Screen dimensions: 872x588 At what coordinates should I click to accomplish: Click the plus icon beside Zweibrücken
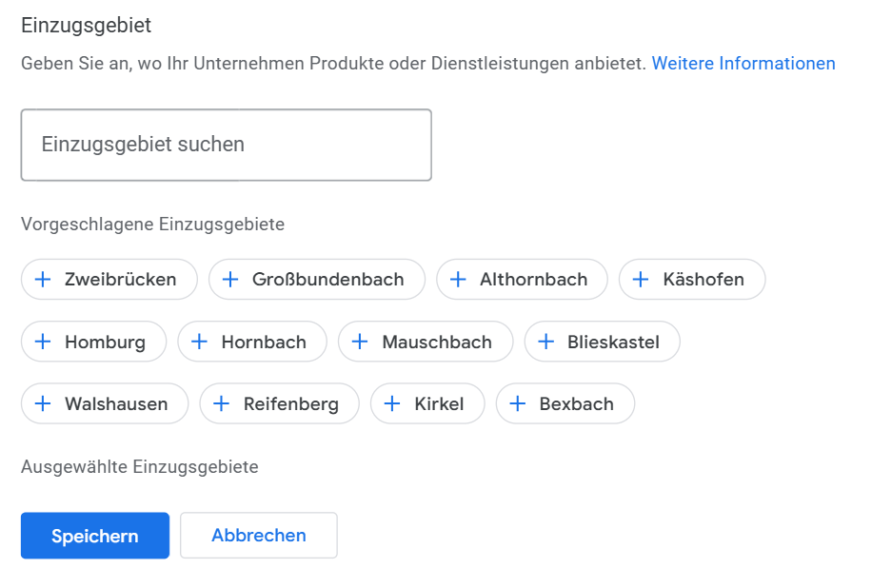pyautogui.click(x=43, y=279)
